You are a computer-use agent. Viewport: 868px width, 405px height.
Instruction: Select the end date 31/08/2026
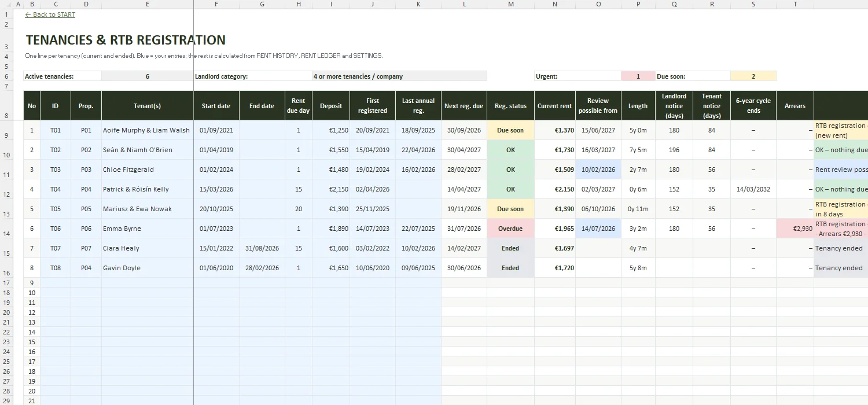262,248
